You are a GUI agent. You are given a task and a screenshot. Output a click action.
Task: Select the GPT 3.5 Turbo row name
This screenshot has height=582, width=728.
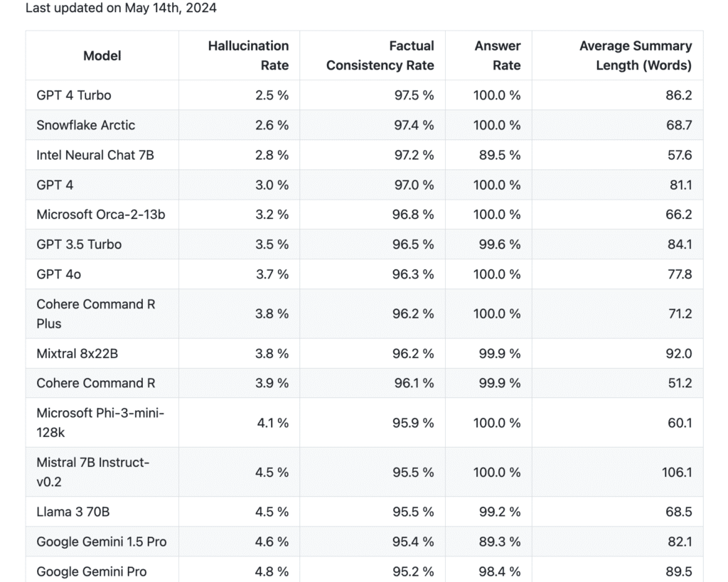pos(79,244)
